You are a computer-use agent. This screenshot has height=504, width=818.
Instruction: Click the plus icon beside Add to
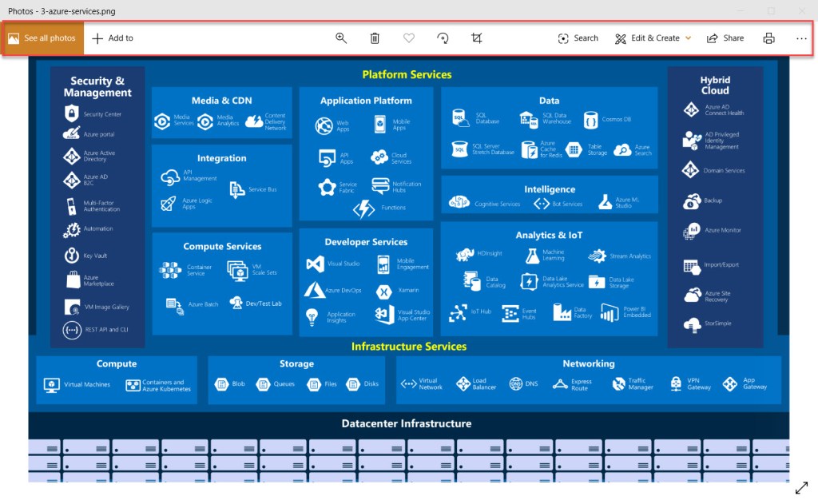pos(97,38)
